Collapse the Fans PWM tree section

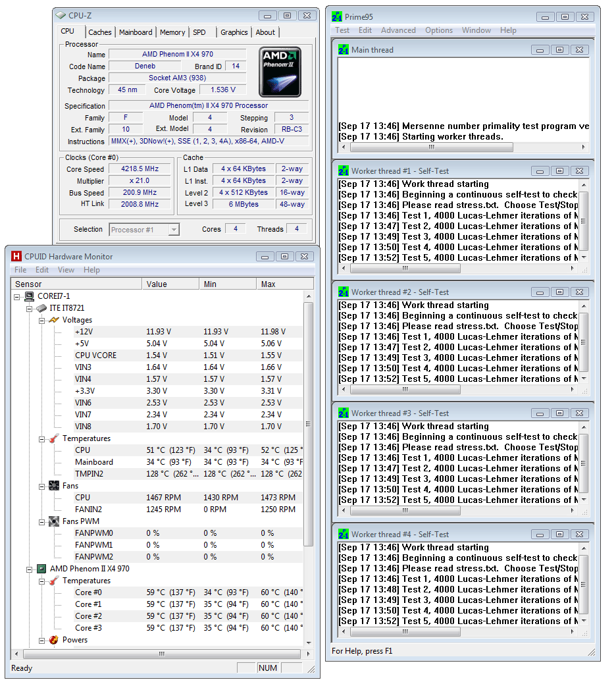click(x=41, y=521)
